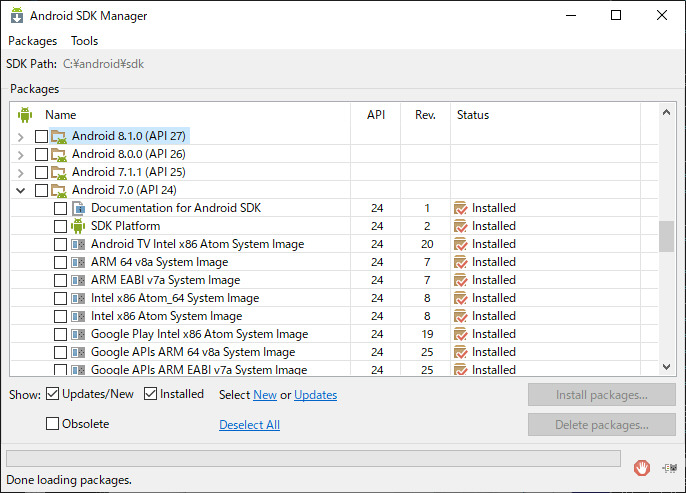Click the Android TV Intel x86 system image icon
The width and height of the screenshot is (686, 493).
click(x=79, y=244)
